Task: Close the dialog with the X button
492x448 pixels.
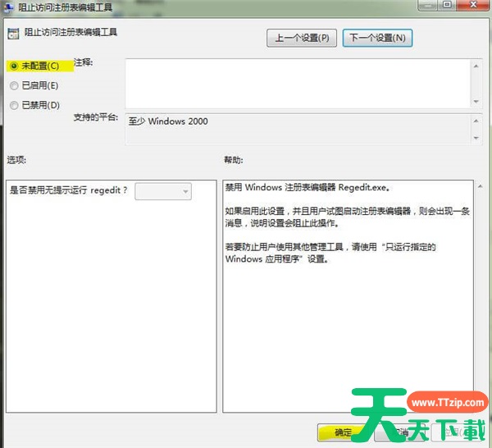Action: point(473,4)
